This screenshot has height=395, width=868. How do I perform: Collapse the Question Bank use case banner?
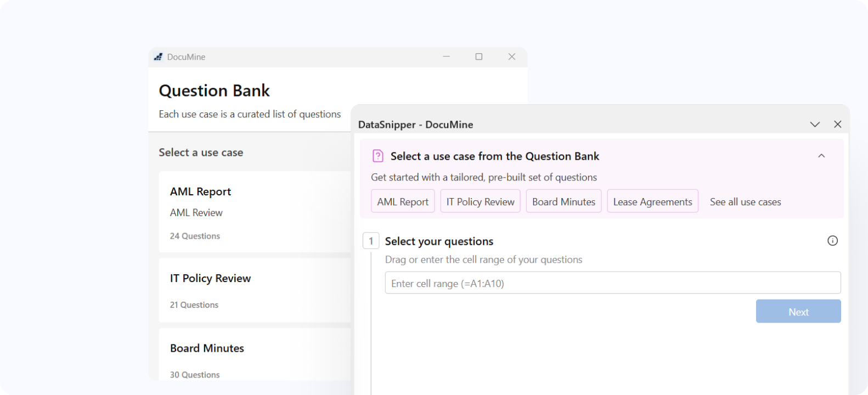click(x=821, y=156)
